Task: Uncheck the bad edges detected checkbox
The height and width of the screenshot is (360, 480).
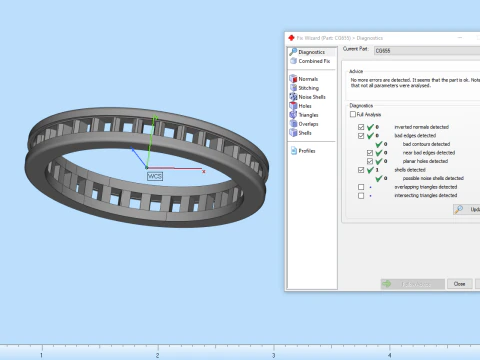Action: (x=361, y=136)
